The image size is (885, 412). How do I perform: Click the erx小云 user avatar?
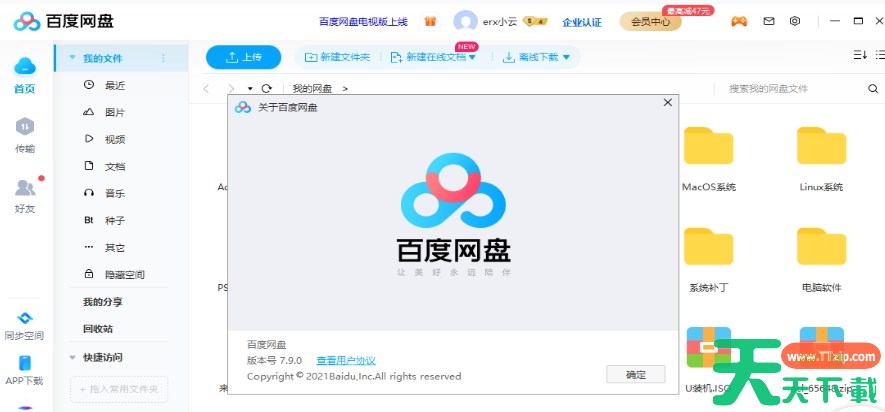coord(465,21)
